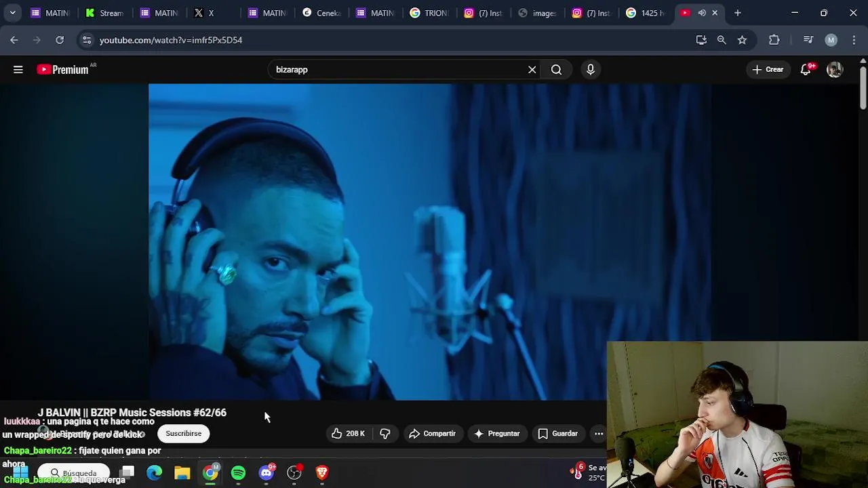Run the search with the magnifier button

pos(556,69)
